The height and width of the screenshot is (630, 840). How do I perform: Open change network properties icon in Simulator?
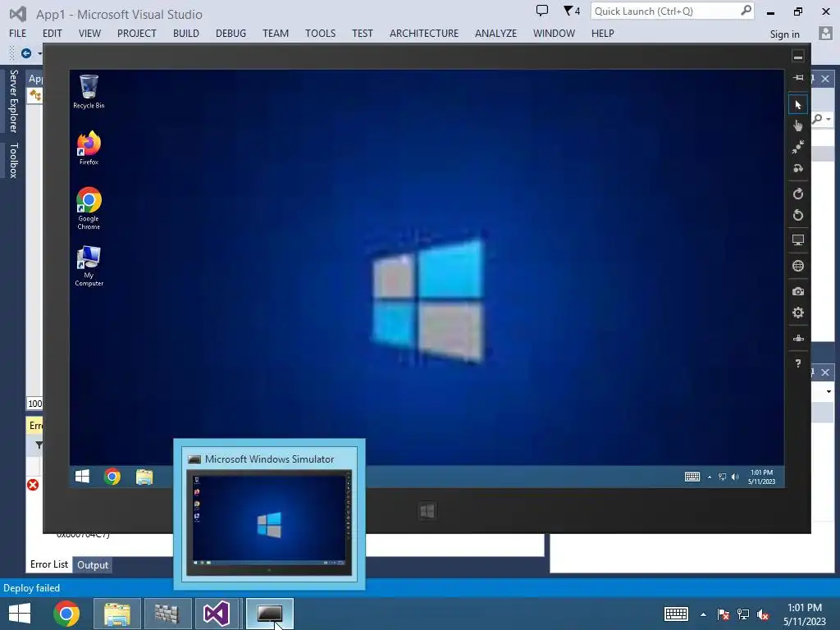point(797,338)
